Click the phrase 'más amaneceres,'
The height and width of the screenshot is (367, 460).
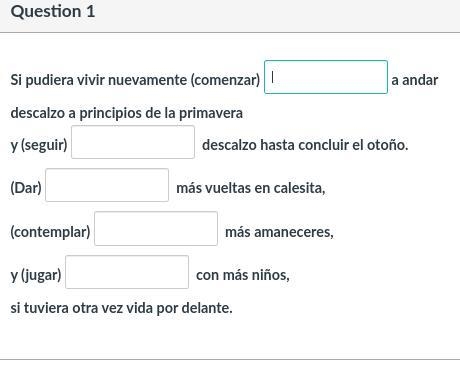tap(279, 232)
